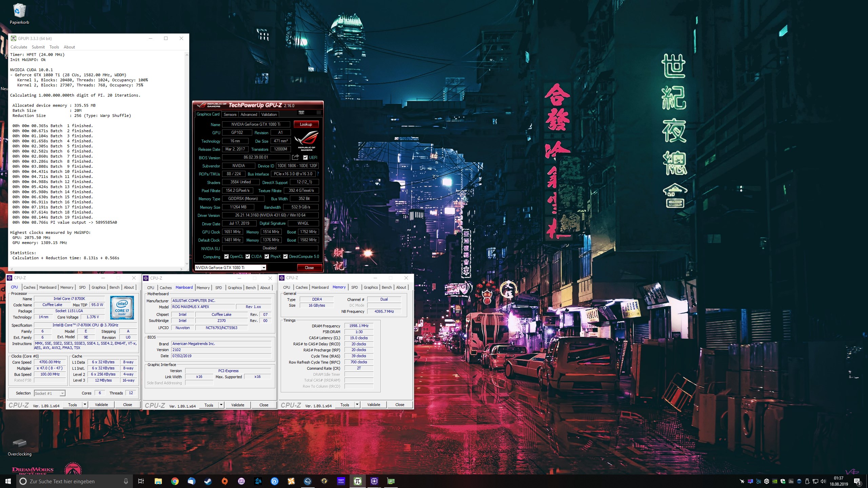Toggle the OpenCL checkbox in GPU-Z
This screenshot has width=868, height=488.
click(x=226, y=257)
